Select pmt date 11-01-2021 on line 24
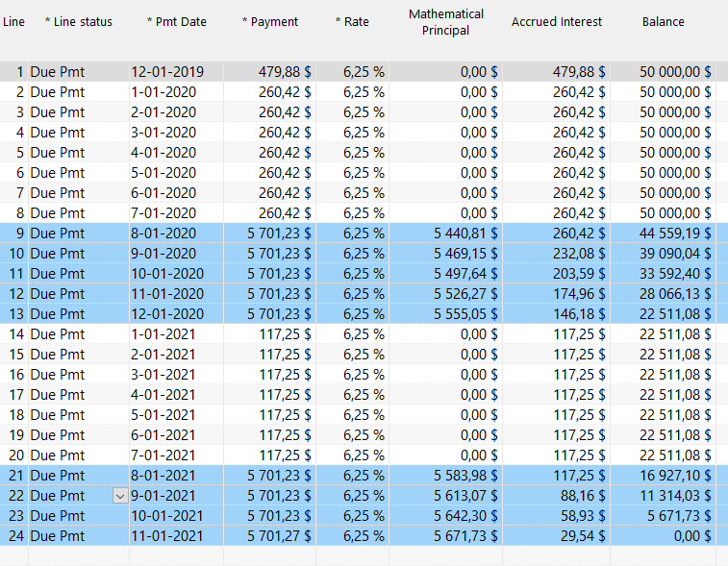The image size is (728, 566). (x=176, y=536)
